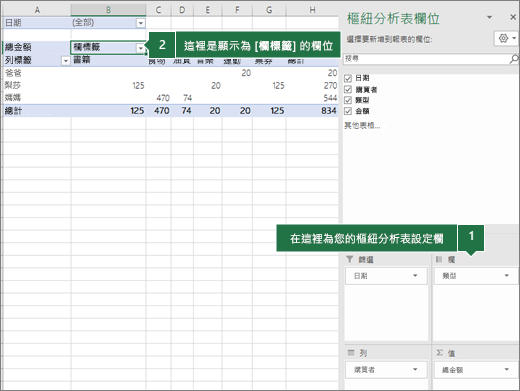Click the 梨莎 row label cell
The width and height of the screenshot is (520, 391).
pyautogui.click(x=37, y=86)
